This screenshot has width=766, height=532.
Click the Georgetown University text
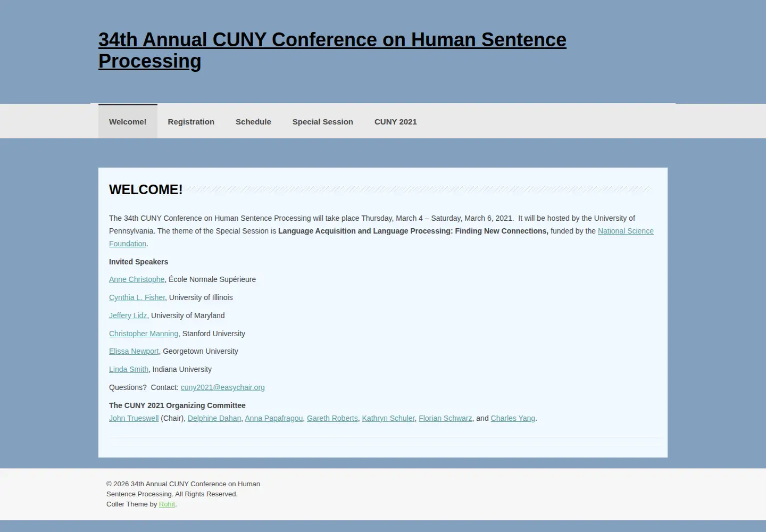click(x=201, y=351)
